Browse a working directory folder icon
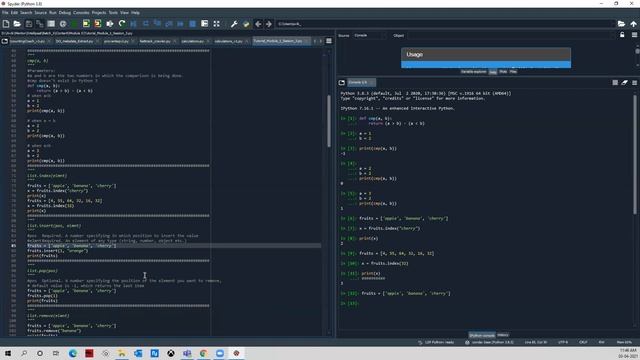The height and width of the screenshot is (360, 640). pos(621,24)
